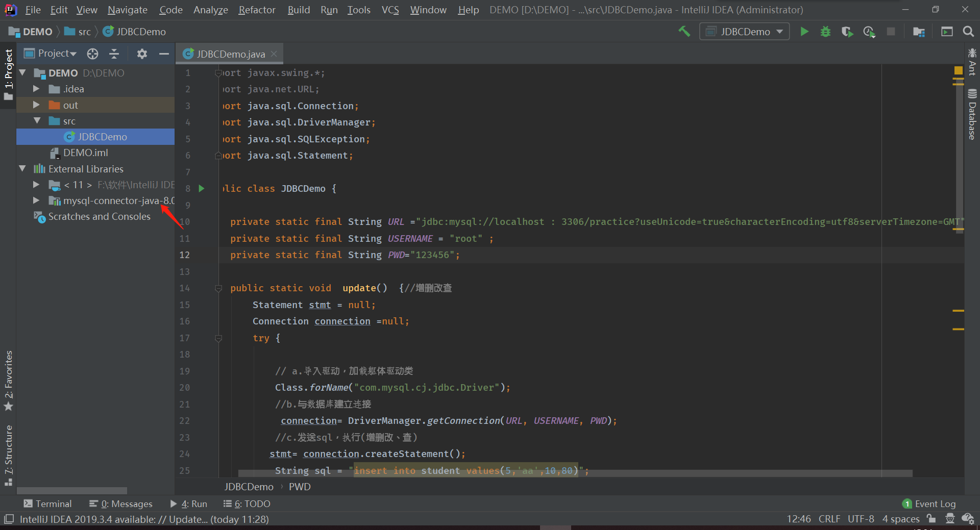Viewport: 980px width, 530px height.
Task: Open Search Everywhere magnifier icon
Action: coord(968,32)
